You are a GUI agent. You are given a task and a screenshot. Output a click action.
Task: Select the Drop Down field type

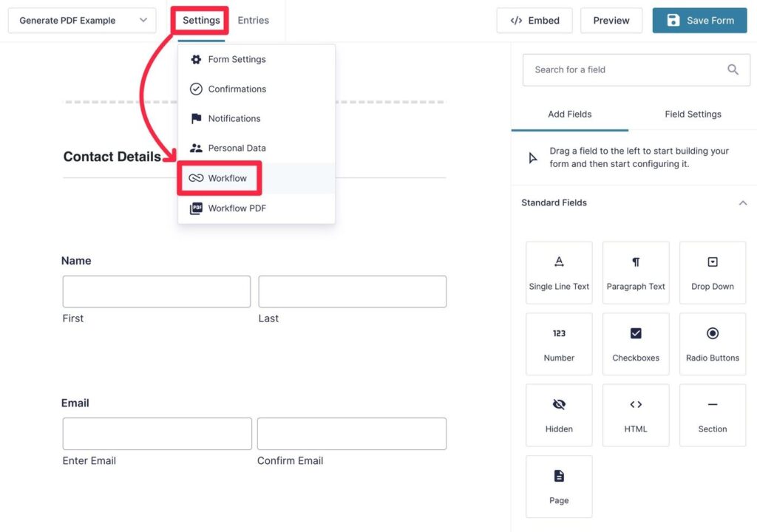[712, 272]
